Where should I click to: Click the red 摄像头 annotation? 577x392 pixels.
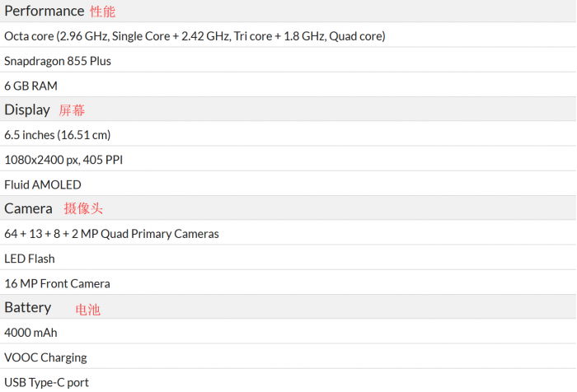click(83, 209)
